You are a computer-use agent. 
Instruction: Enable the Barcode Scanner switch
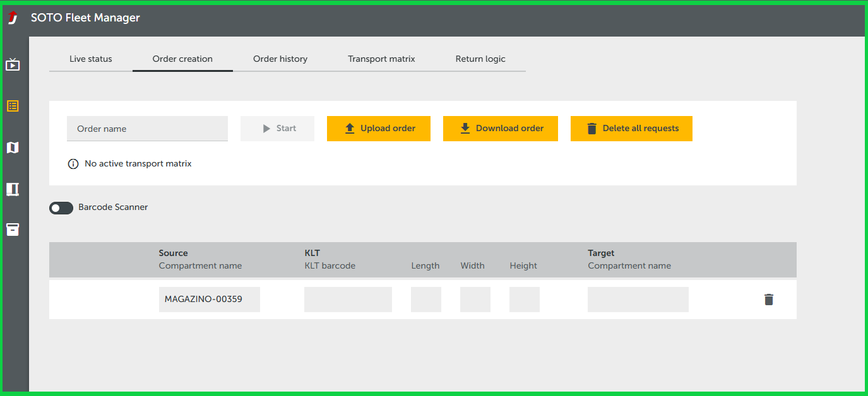point(61,207)
